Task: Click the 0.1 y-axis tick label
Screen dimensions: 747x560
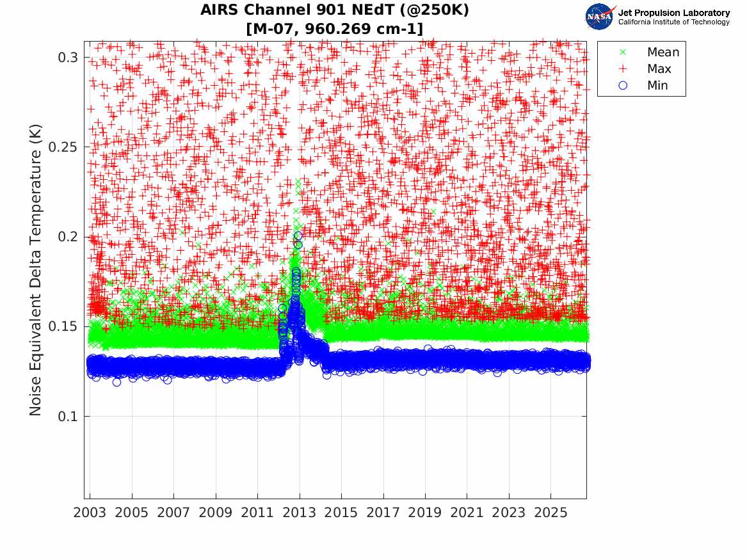Action: 67,416
